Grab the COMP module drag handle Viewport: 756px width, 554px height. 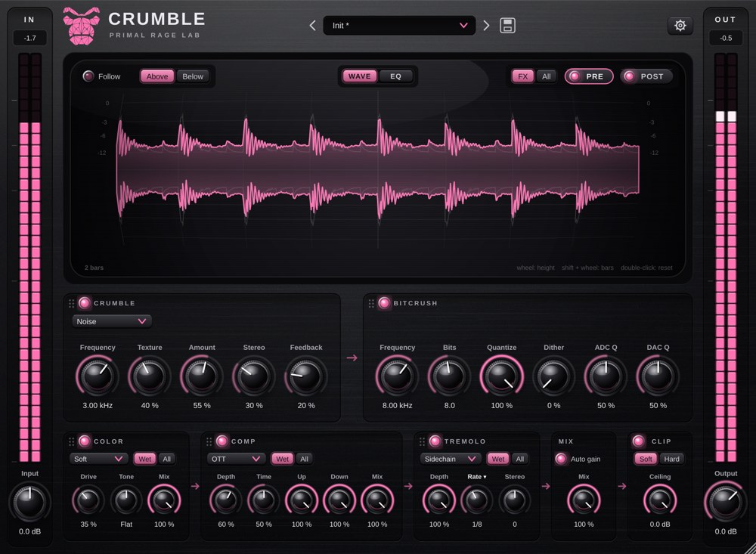(209, 441)
